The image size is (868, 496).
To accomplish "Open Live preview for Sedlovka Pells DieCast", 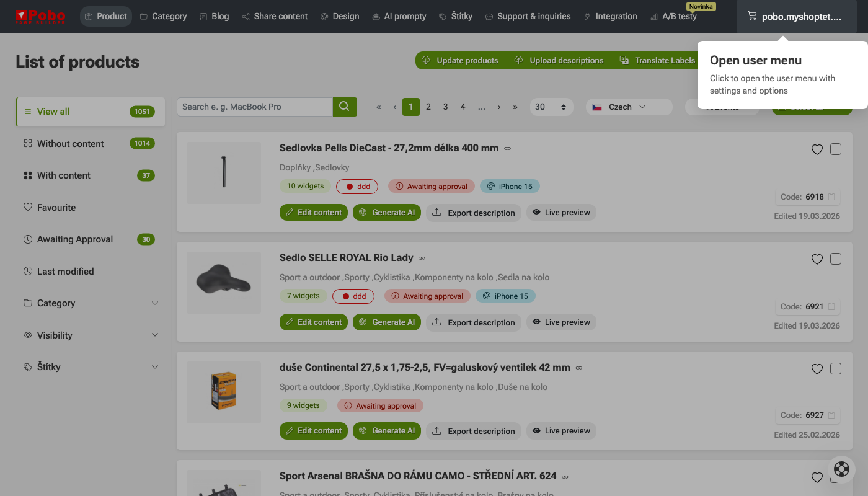I will pos(561,212).
